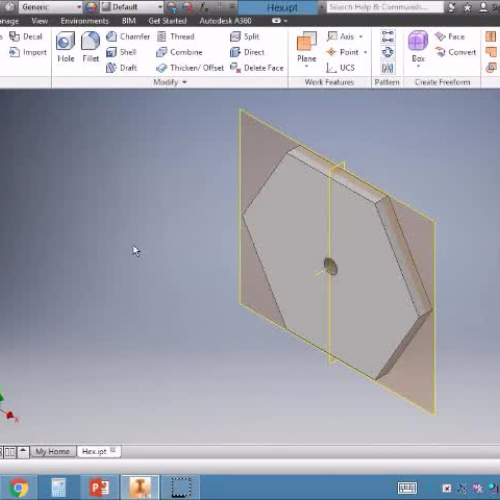Close the Hex.ipt document tab

113,450
